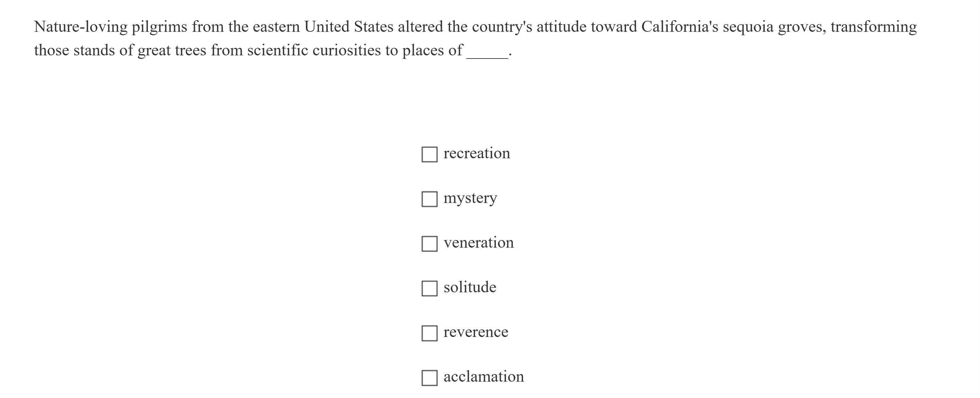The image size is (980, 398).
Task: Click the "recreation" answer label
Action: 476,153
